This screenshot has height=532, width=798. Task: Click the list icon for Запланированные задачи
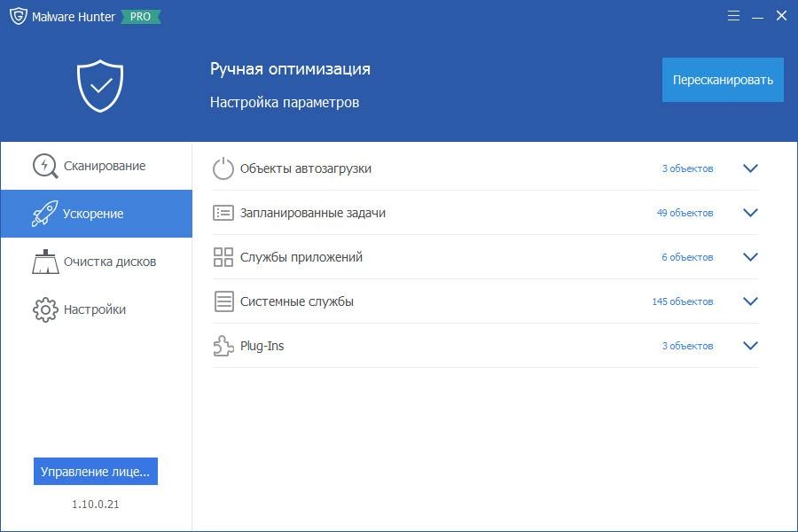coord(223,213)
